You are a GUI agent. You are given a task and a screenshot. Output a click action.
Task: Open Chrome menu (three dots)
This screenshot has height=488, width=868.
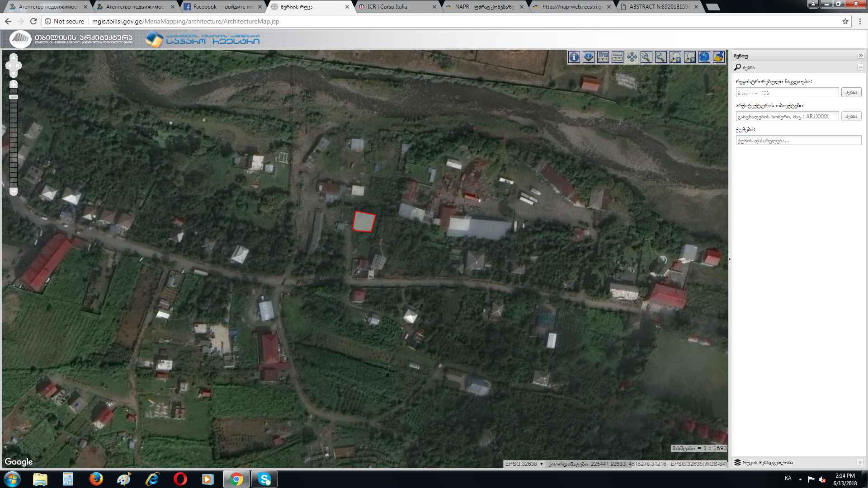tap(860, 21)
